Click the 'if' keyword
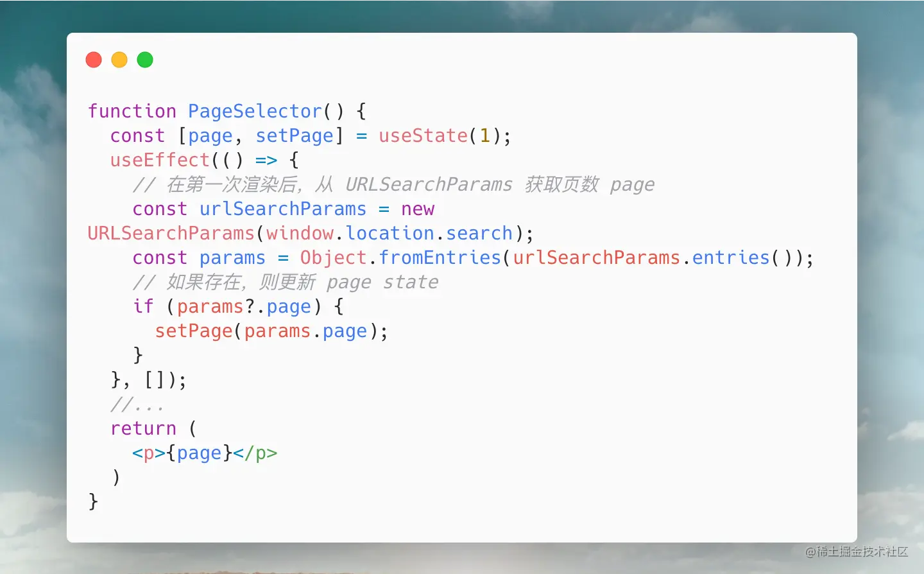 tap(143, 306)
